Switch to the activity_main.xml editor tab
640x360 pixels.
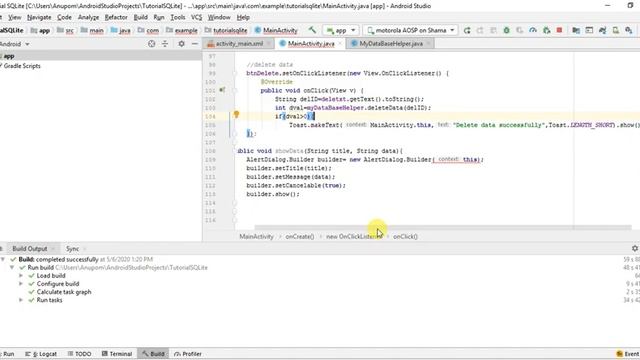pos(239,44)
